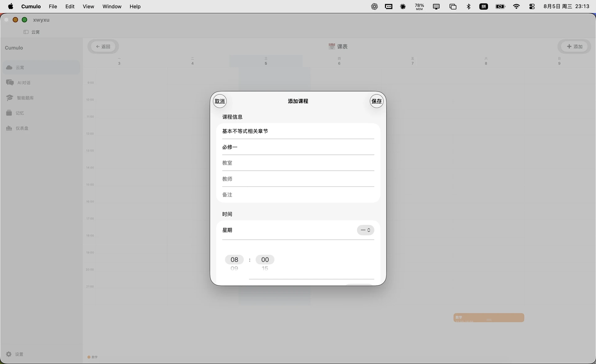Focus the 教师 teacher field
The height and width of the screenshot is (364, 596).
tap(298, 179)
